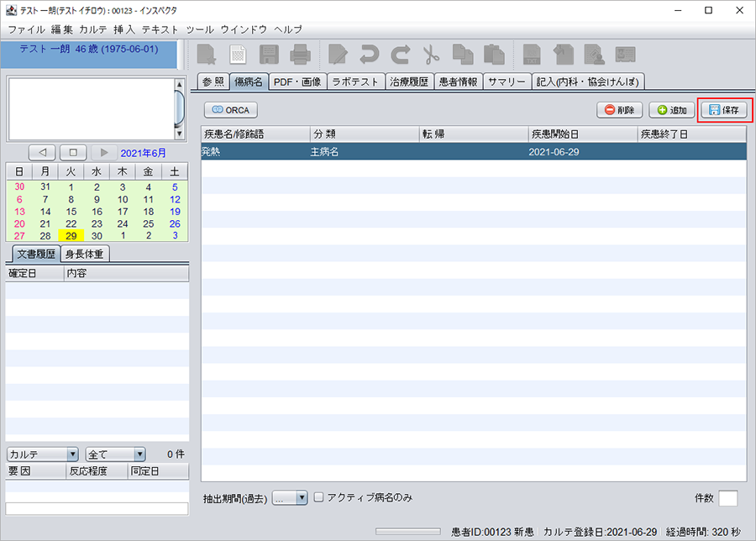Click the paste clipboard icon
This screenshot has width=756, height=541.
pos(493,55)
